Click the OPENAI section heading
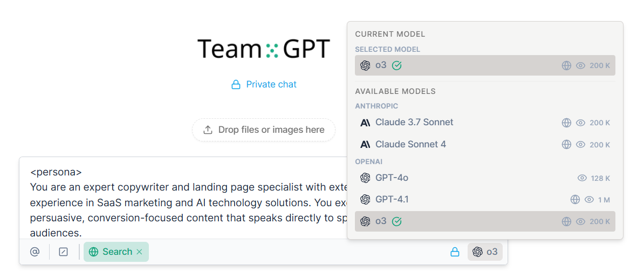This screenshot has width=644, height=271. tap(369, 161)
